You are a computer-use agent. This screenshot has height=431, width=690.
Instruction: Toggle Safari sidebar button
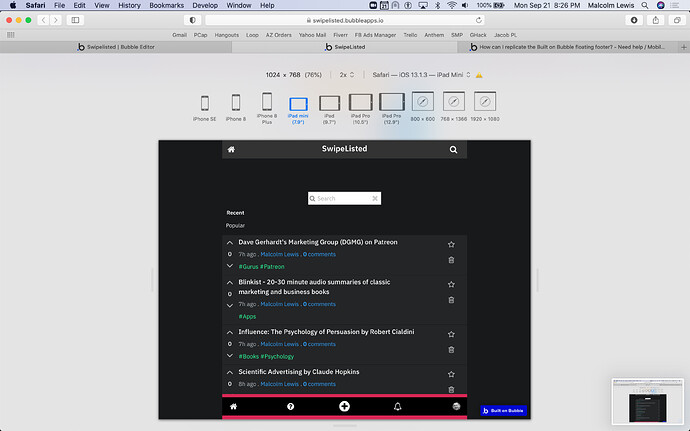pos(75,20)
